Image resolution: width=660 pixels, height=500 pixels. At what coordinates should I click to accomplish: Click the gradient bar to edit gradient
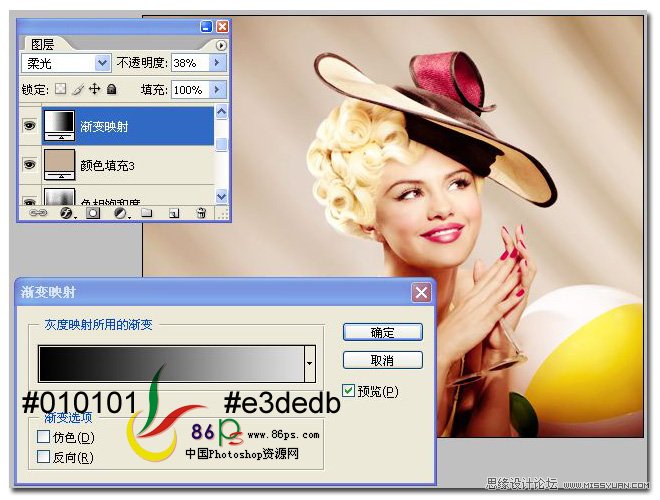pyautogui.click(x=171, y=364)
